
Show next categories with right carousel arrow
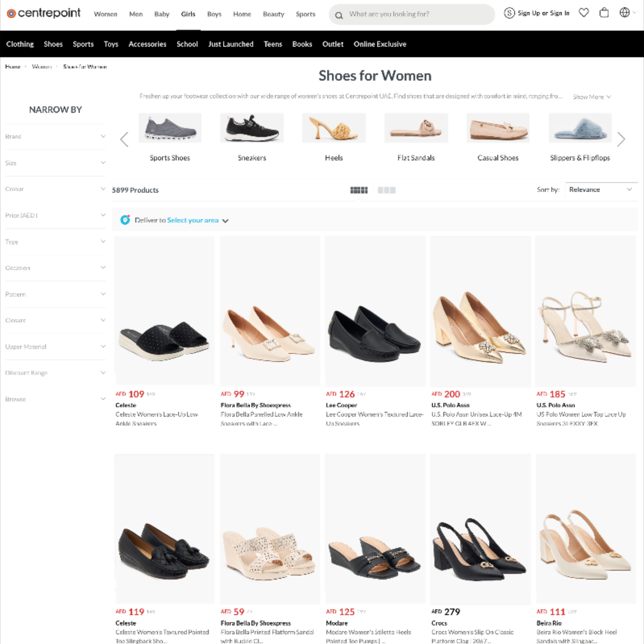621,139
